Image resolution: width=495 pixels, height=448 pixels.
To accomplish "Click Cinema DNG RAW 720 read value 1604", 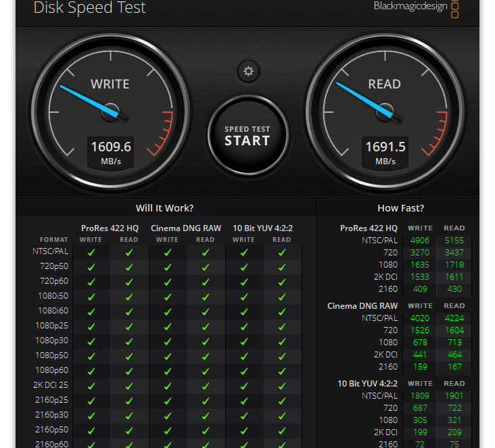I will 454,330.
